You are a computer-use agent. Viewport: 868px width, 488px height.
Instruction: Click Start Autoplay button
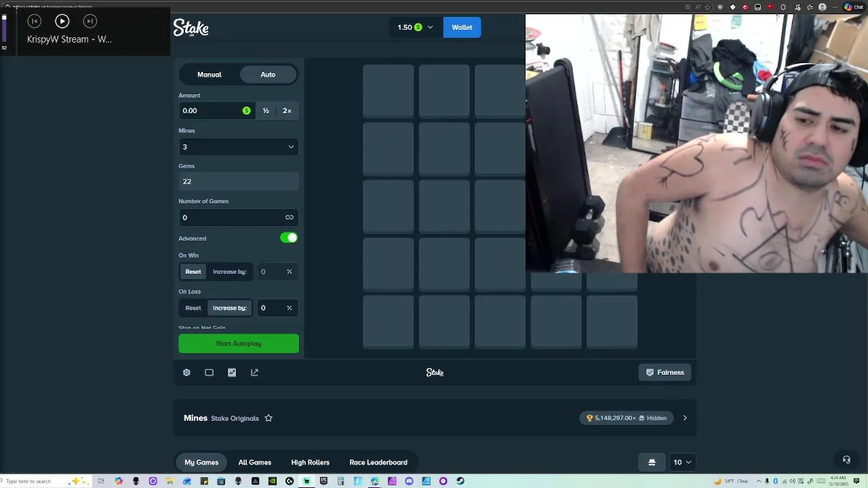(239, 344)
